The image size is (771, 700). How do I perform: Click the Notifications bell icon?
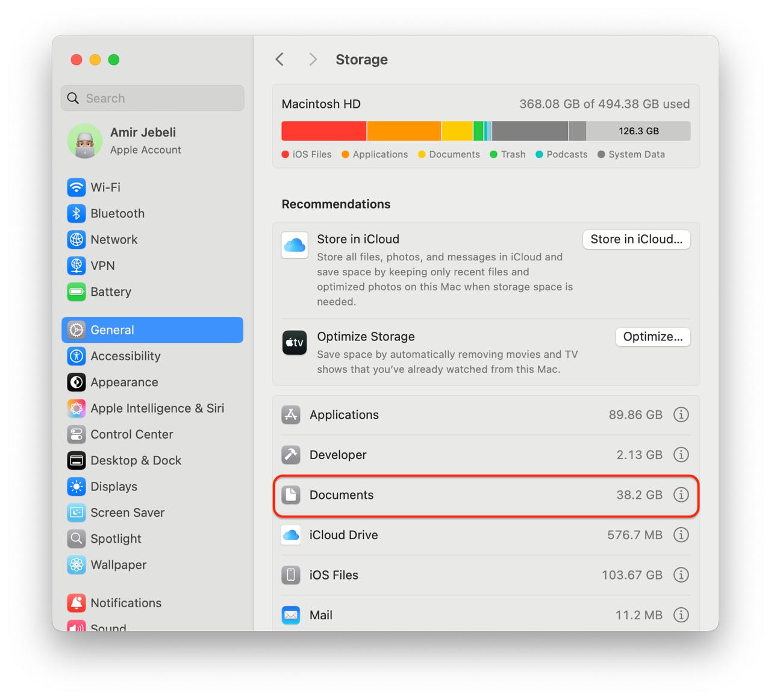pos(76,603)
